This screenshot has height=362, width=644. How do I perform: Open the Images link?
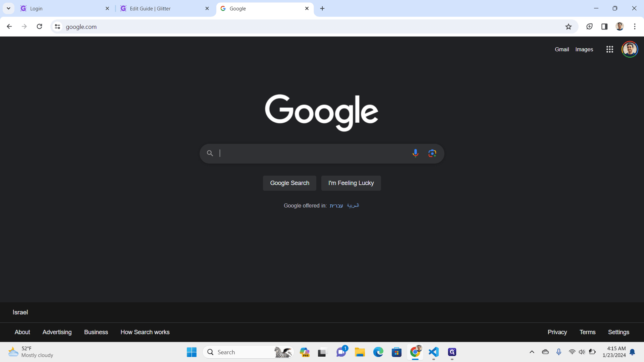click(x=584, y=49)
